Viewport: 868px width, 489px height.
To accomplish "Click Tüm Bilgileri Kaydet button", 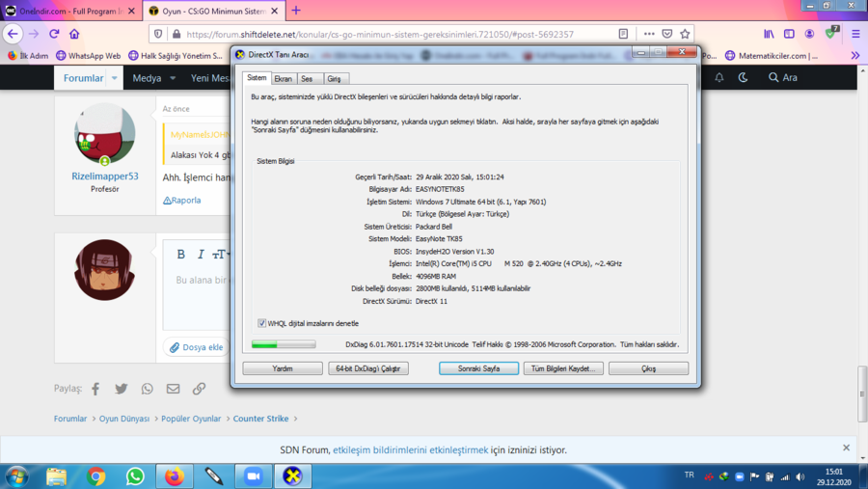I will 563,368.
